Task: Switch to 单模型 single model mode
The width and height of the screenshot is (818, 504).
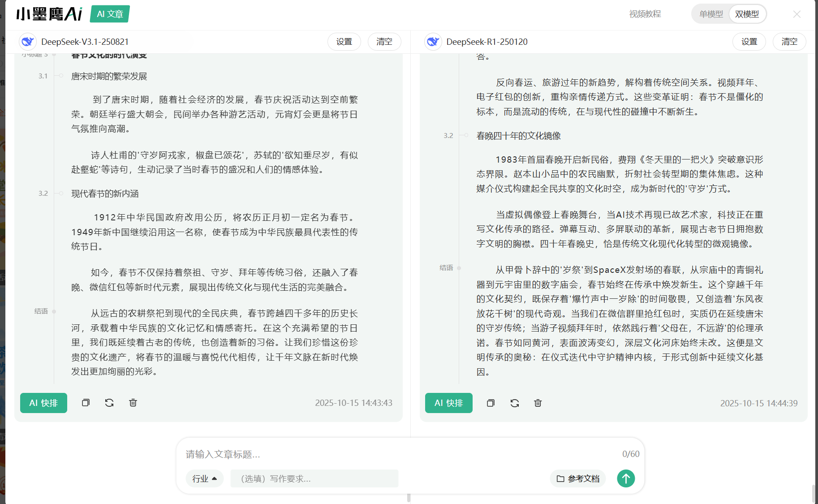Action: [x=711, y=14]
